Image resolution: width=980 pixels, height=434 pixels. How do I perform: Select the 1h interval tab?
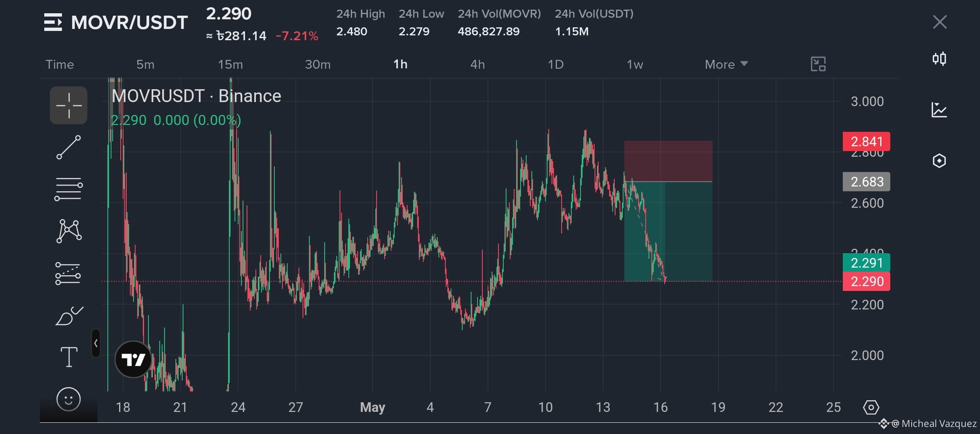(x=400, y=64)
